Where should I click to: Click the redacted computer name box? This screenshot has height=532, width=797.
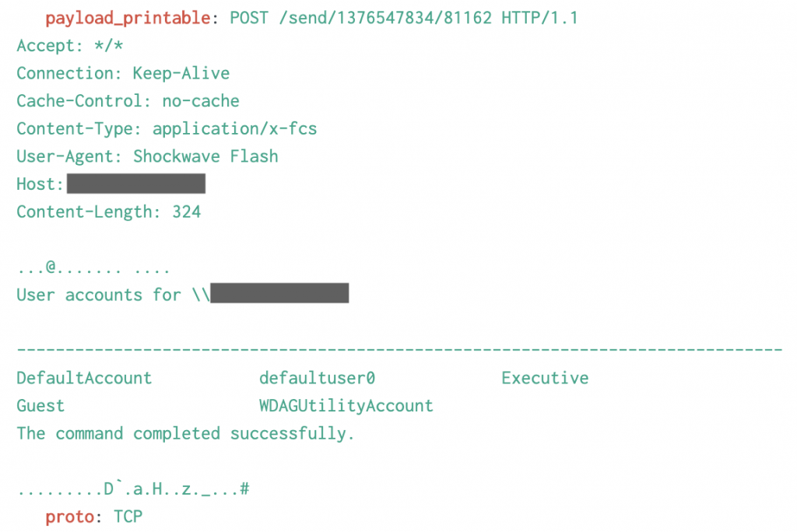pos(279,293)
